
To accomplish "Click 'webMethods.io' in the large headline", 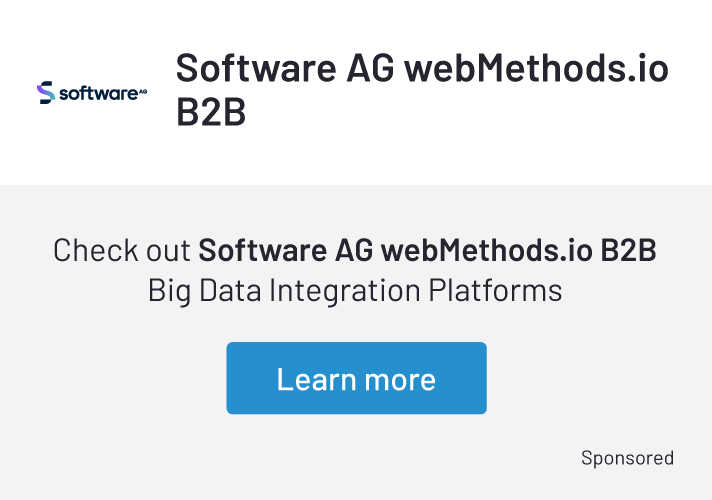I will pos(537,68).
